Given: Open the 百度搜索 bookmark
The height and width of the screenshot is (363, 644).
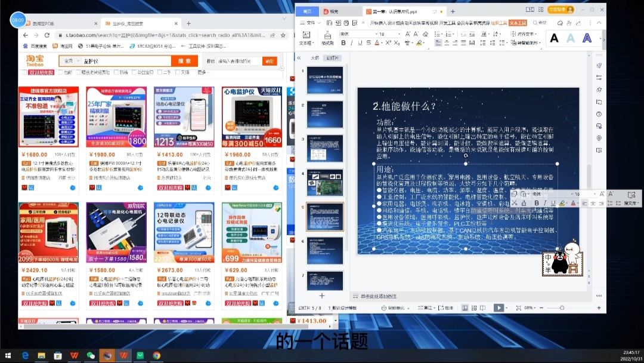Looking at the screenshot, I should coord(35,46).
